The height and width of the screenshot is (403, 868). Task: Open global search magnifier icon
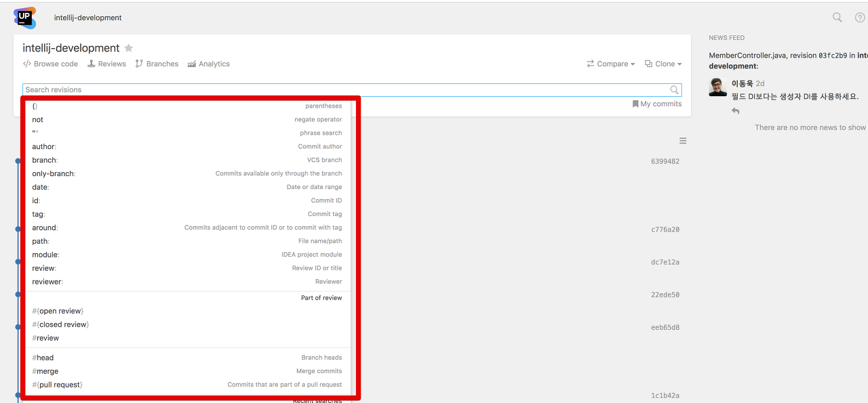click(x=837, y=18)
